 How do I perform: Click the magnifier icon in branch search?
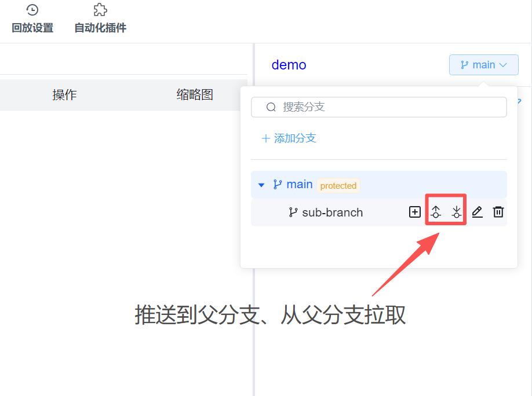tap(271, 107)
